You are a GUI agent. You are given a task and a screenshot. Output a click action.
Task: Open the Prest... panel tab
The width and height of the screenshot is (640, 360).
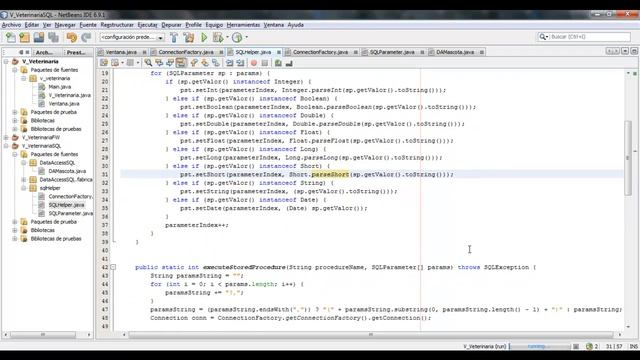tap(76, 52)
